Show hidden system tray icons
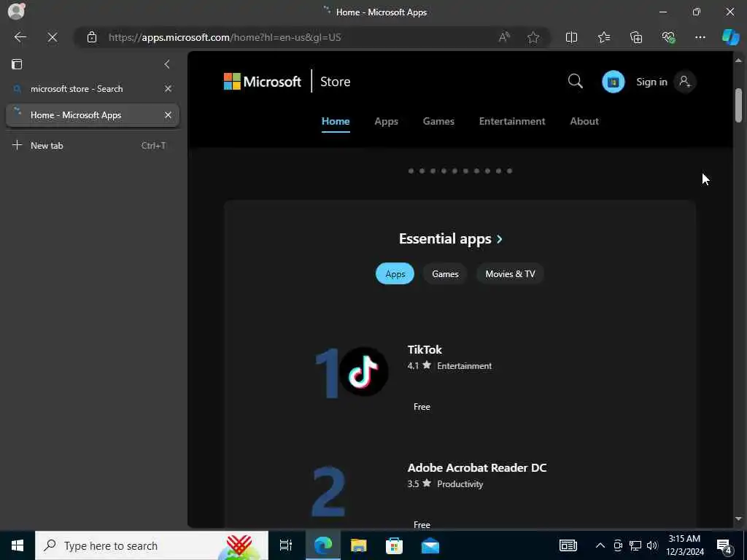 pos(600,545)
